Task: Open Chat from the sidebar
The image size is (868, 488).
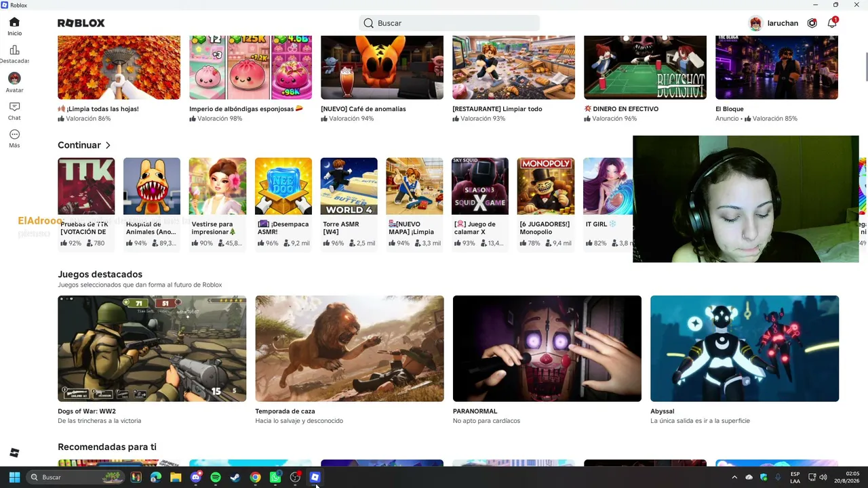Action: click(x=14, y=111)
